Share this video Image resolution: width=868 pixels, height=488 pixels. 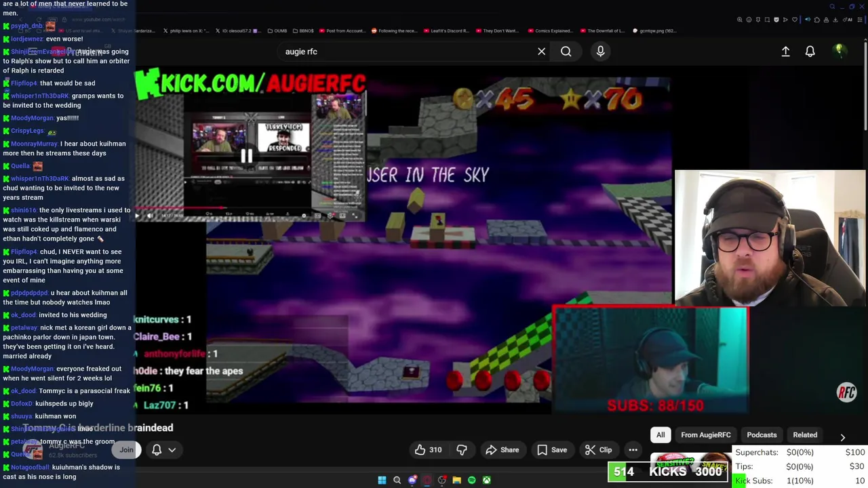pos(502,450)
